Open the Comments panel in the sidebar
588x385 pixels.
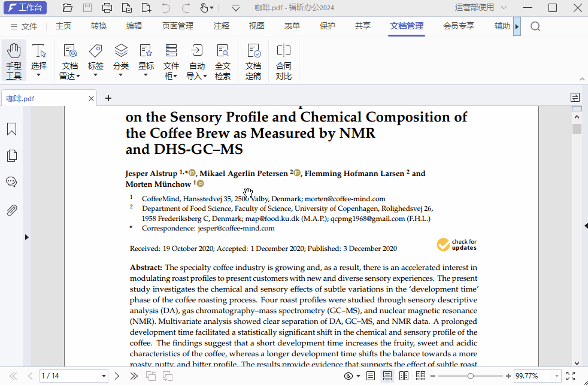pyautogui.click(x=11, y=182)
